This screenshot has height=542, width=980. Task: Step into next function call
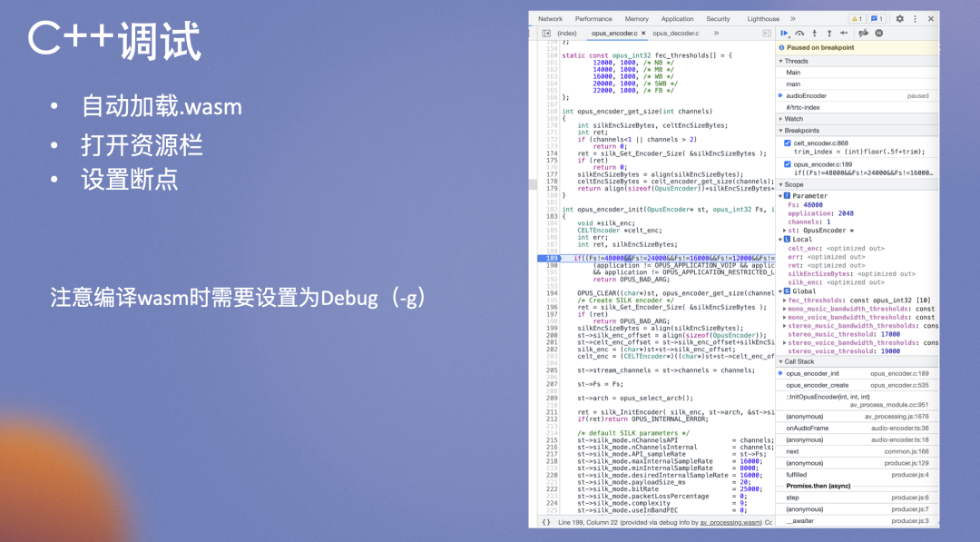pos(814,33)
